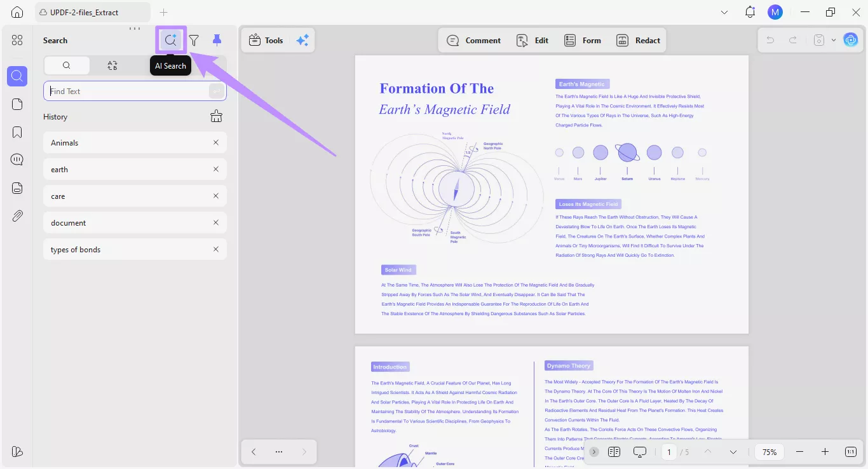Set zoom to actual size 1:1

(851, 452)
